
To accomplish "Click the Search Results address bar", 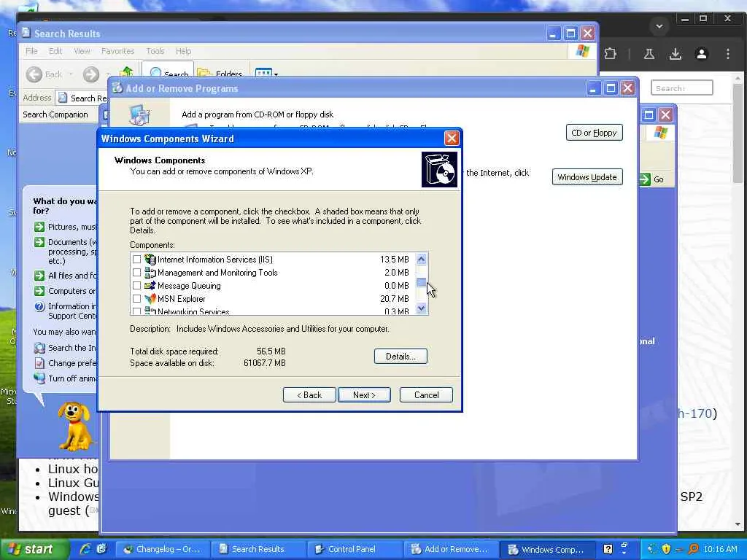I will point(81,98).
